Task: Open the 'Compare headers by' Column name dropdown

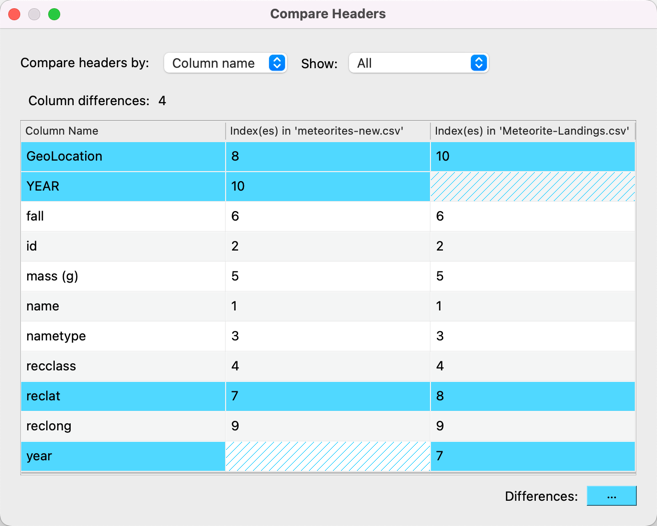Action: point(225,63)
